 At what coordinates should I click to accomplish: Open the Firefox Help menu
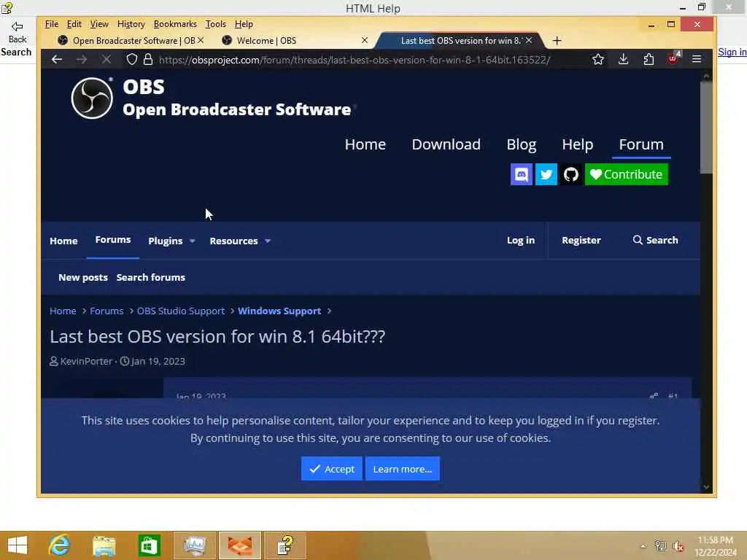pyautogui.click(x=244, y=24)
